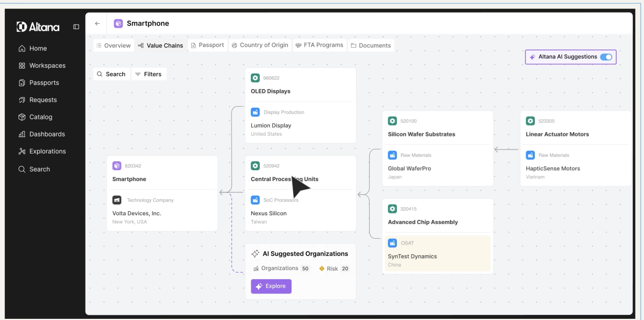Toggle Altana AI Suggestions switch

coord(606,57)
